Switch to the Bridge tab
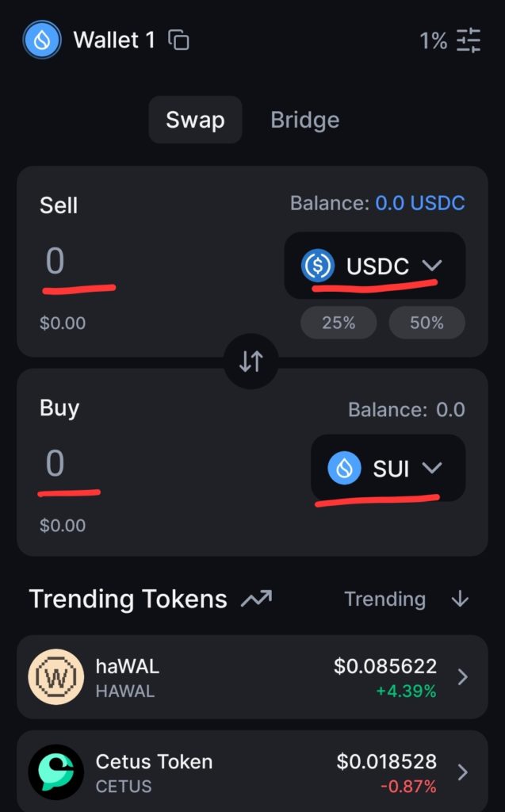This screenshot has height=812, width=505. (x=304, y=121)
